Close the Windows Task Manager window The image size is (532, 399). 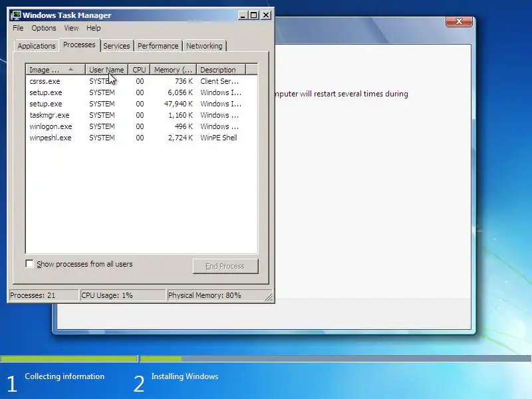pos(266,15)
